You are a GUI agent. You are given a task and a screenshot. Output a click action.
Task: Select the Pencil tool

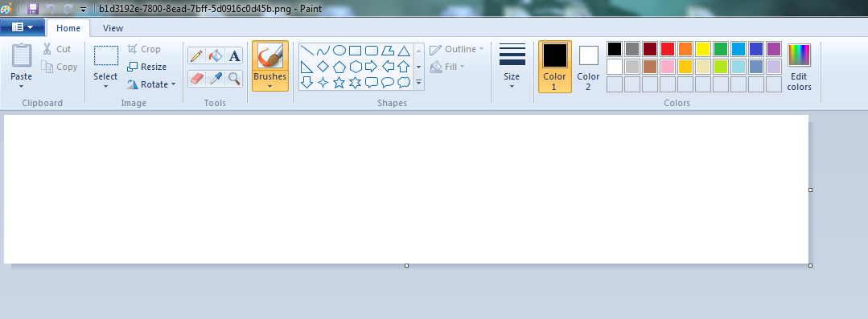(196, 55)
